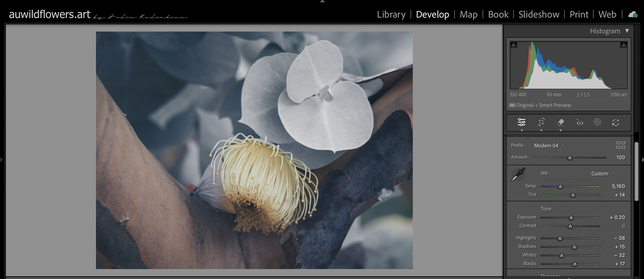Viewport: 644px width, 279px height.
Task: Open the Profile Browser grid icon
Action: 621,145
